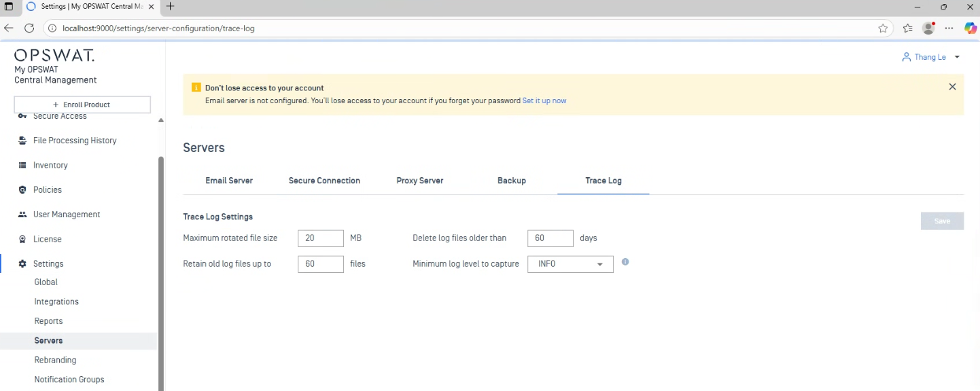Dismiss the yellow email server warning banner

pos(952,87)
